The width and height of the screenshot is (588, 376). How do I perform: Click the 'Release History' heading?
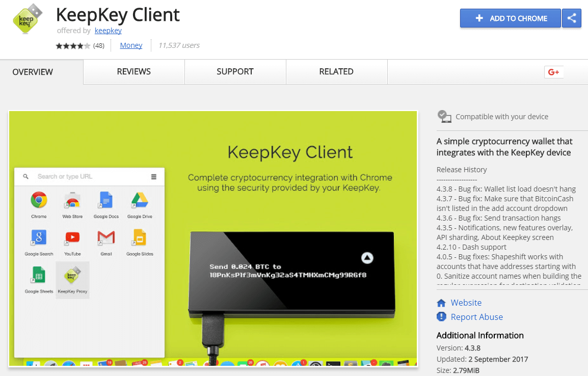tap(462, 170)
